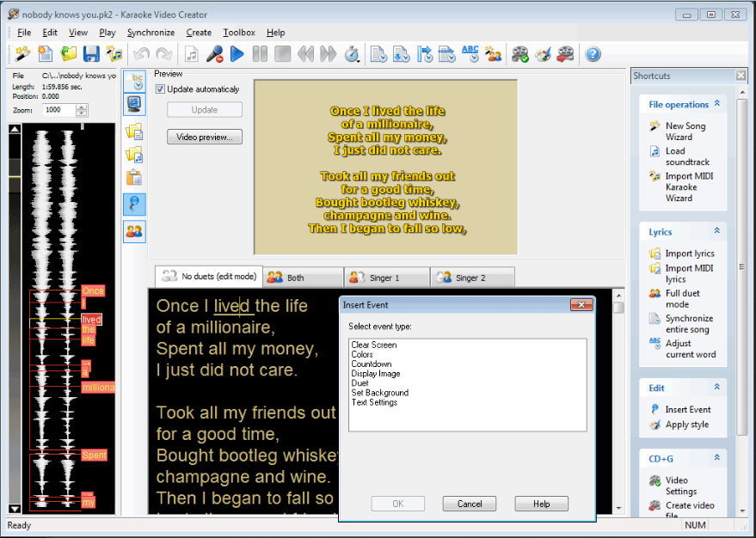The width and height of the screenshot is (756, 538).
Task: Open the Synchronize menu
Action: tap(151, 33)
